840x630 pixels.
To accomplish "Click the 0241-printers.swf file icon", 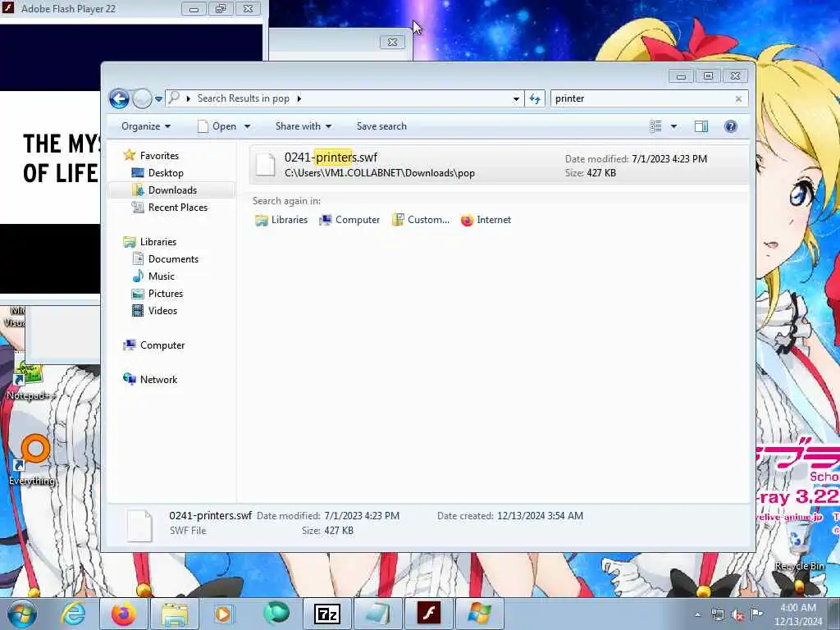I will pos(265,164).
